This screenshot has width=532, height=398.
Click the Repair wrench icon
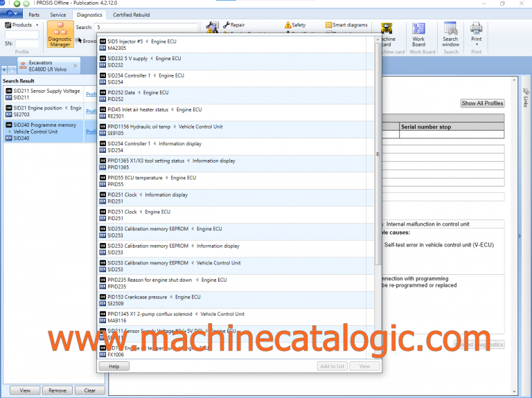pos(227,25)
